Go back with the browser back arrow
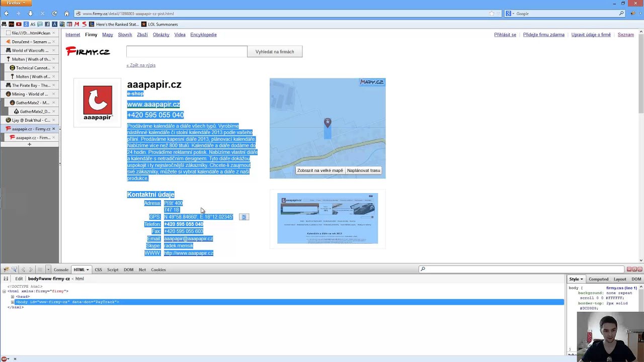Viewport: 644px width, 362px height. pos(7,14)
